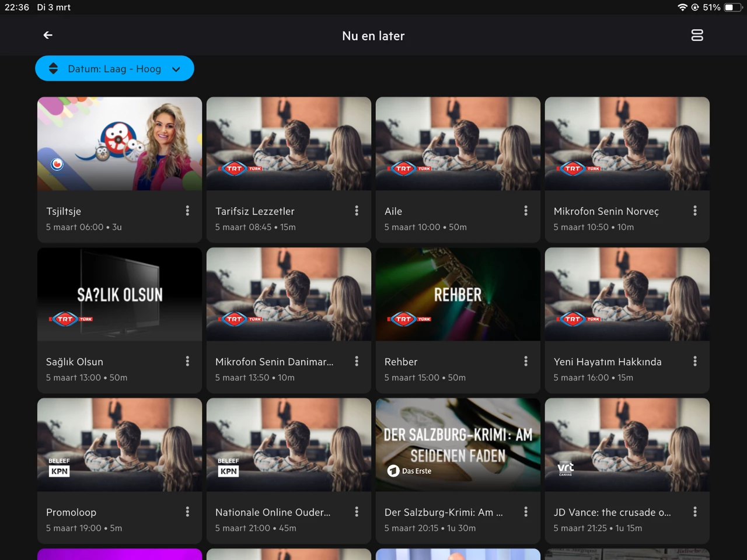Open more options for Rehber

tap(526, 361)
